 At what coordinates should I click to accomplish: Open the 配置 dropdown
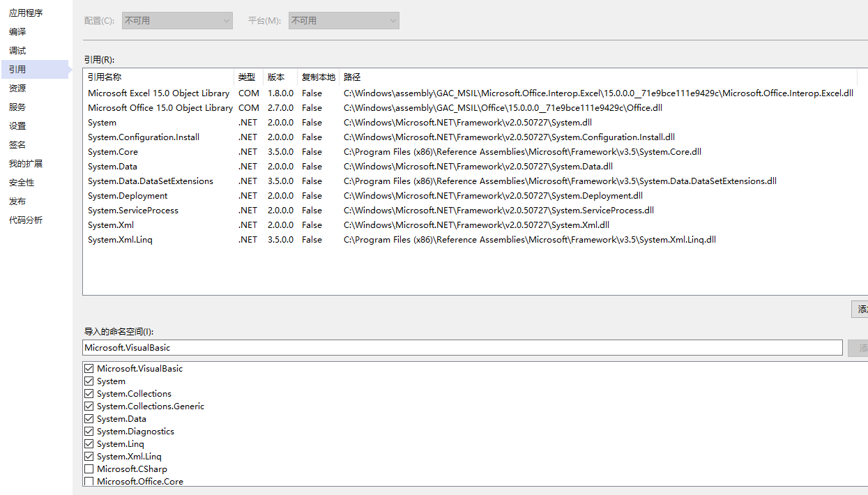[x=177, y=21]
